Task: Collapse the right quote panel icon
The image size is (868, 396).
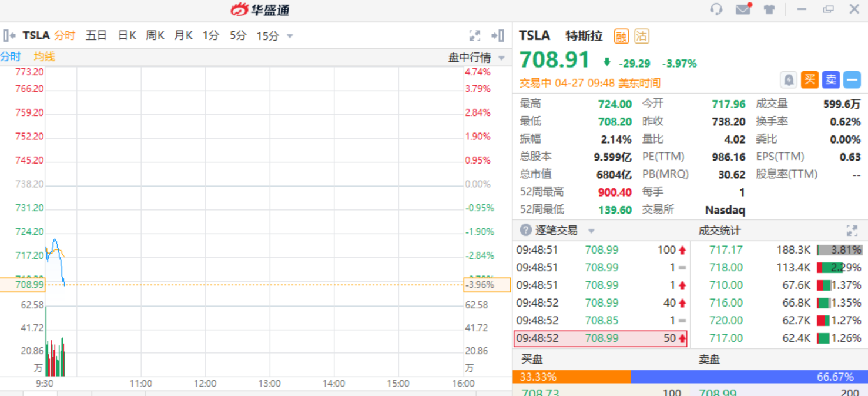Action: 497,36
